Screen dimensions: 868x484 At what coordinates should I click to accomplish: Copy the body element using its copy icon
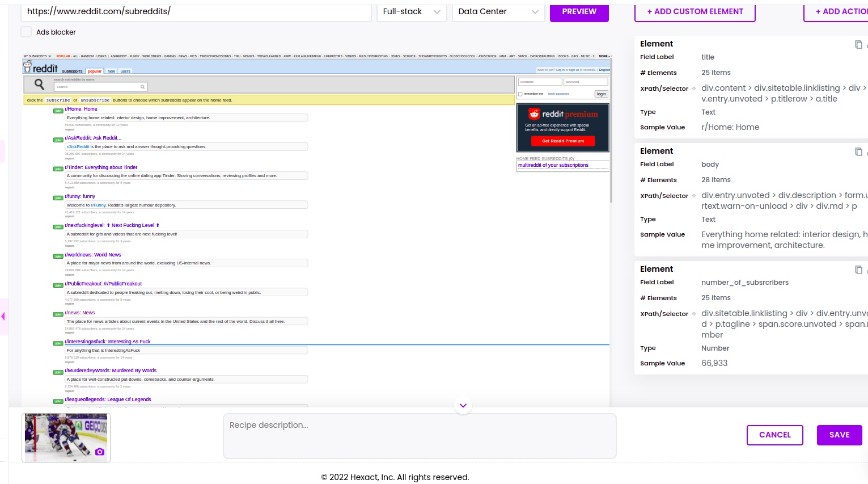[858, 151]
